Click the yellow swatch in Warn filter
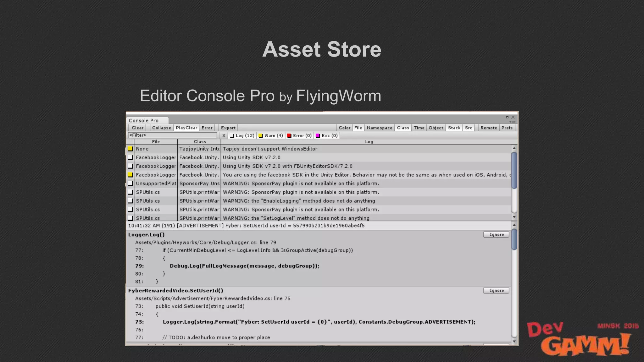644x362 pixels. [260, 136]
